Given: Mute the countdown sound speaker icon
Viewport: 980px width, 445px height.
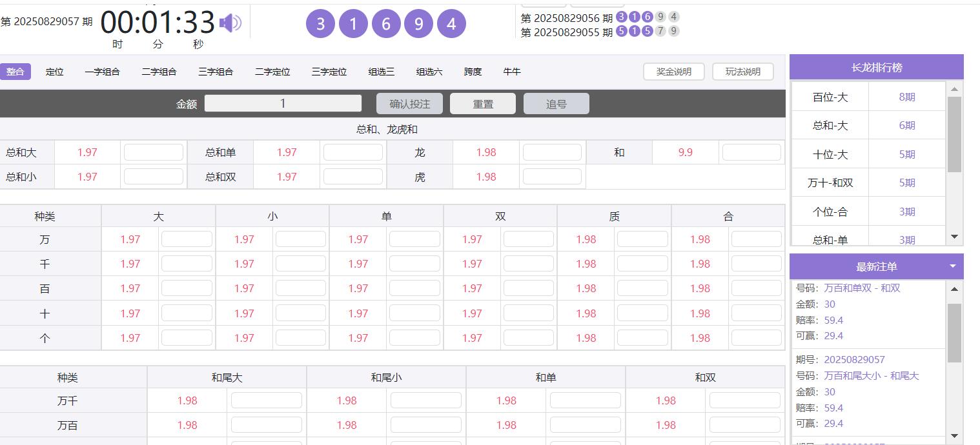Looking at the screenshot, I should pos(230,23).
